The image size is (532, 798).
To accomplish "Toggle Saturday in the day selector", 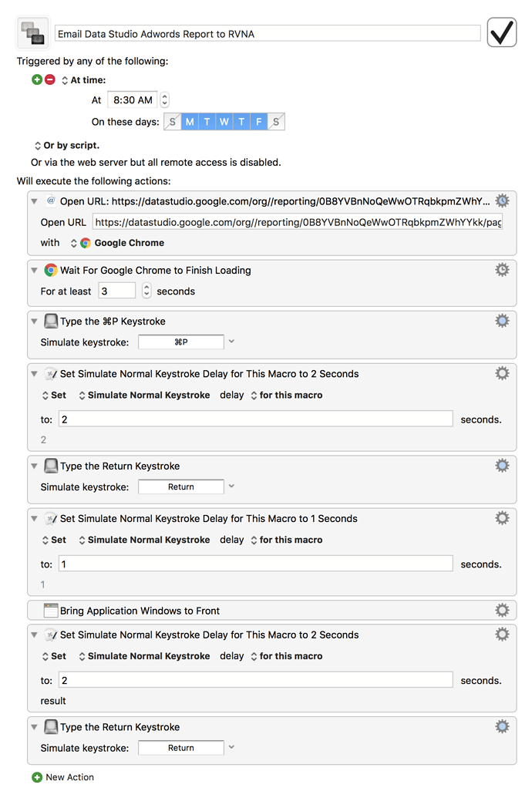I will coord(276,122).
